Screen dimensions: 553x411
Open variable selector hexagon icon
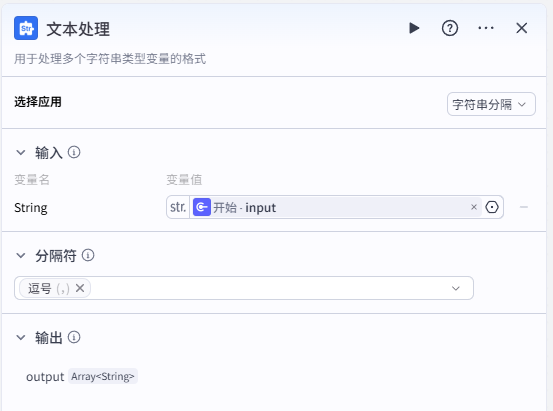coord(492,207)
